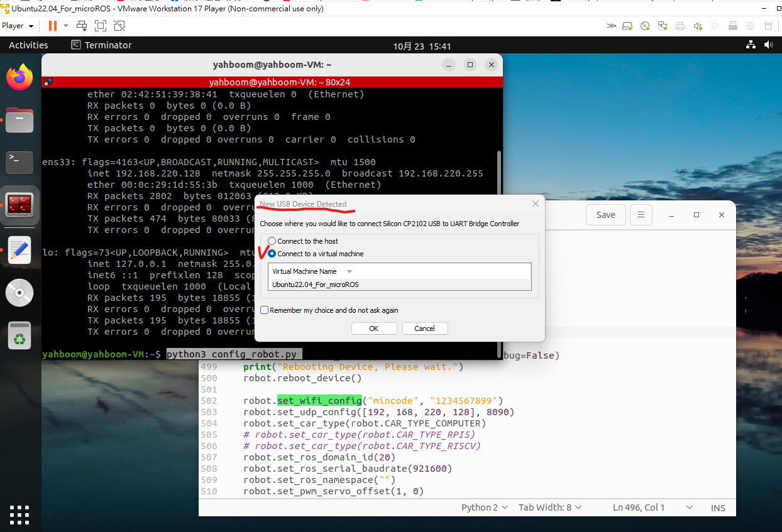
Task: Click Cancel in USB device dialog
Action: point(424,328)
